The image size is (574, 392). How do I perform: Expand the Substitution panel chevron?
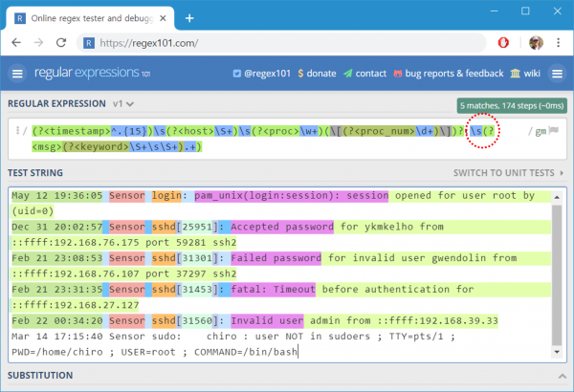[562, 376]
